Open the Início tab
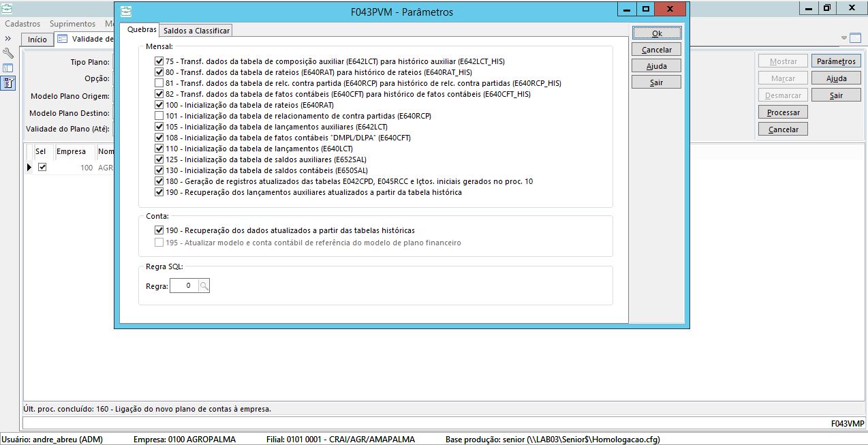 (x=37, y=40)
